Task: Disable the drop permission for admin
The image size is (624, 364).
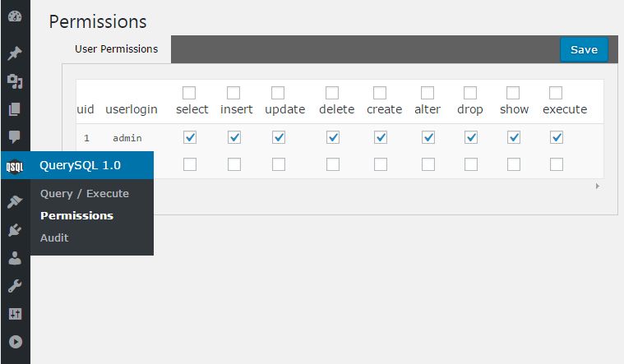Action: pos(470,137)
